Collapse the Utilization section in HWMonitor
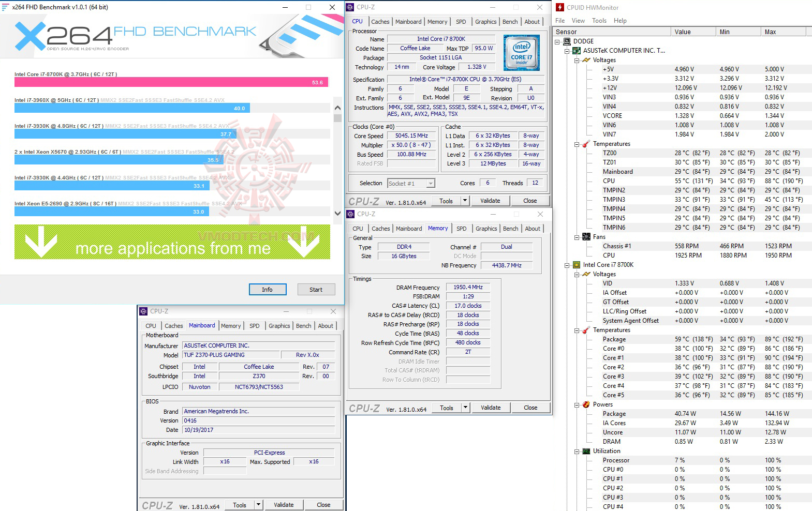Image resolution: width=812 pixels, height=511 pixels. click(x=577, y=452)
